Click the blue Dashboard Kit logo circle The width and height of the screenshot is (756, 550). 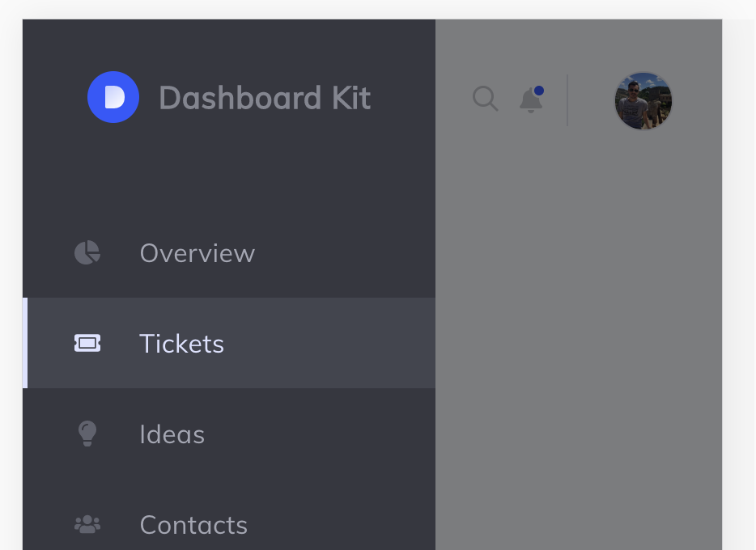click(x=113, y=97)
